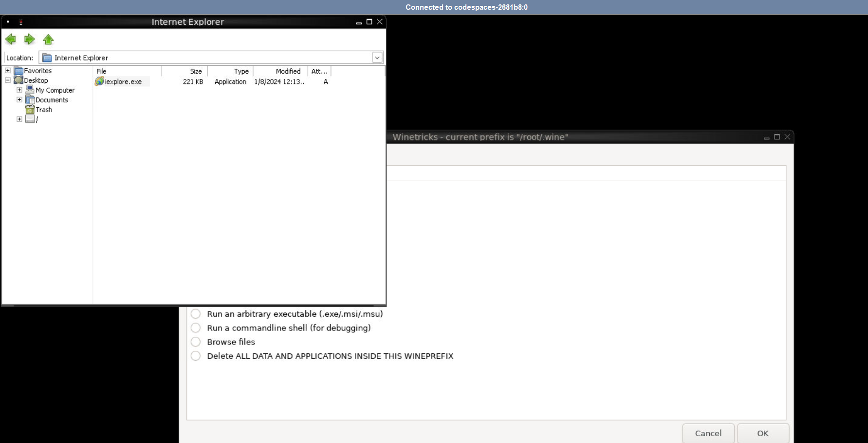
Task: Close the Internet Explorer window
Action: click(x=380, y=22)
